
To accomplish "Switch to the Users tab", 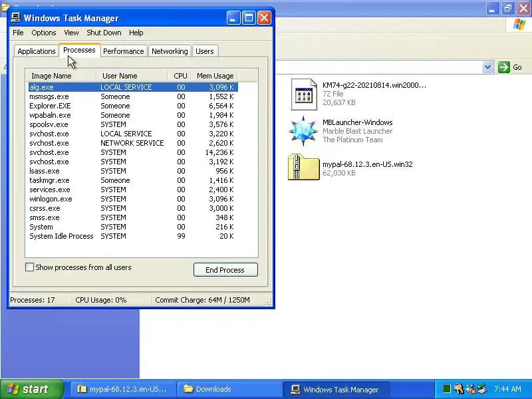I will tap(205, 51).
